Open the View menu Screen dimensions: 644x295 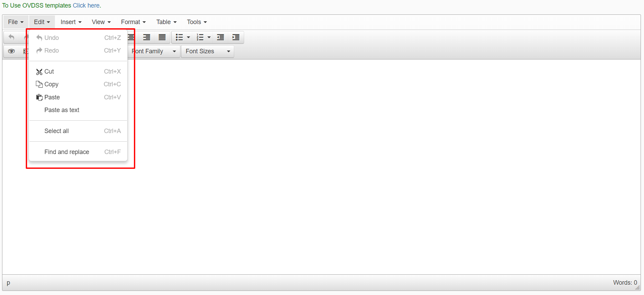tap(101, 22)
